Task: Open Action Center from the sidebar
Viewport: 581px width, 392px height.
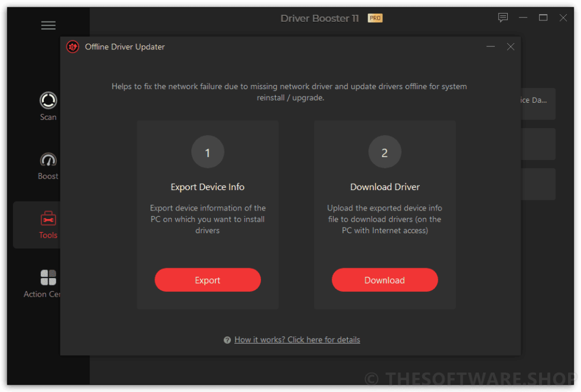Action: coord(42,284)
